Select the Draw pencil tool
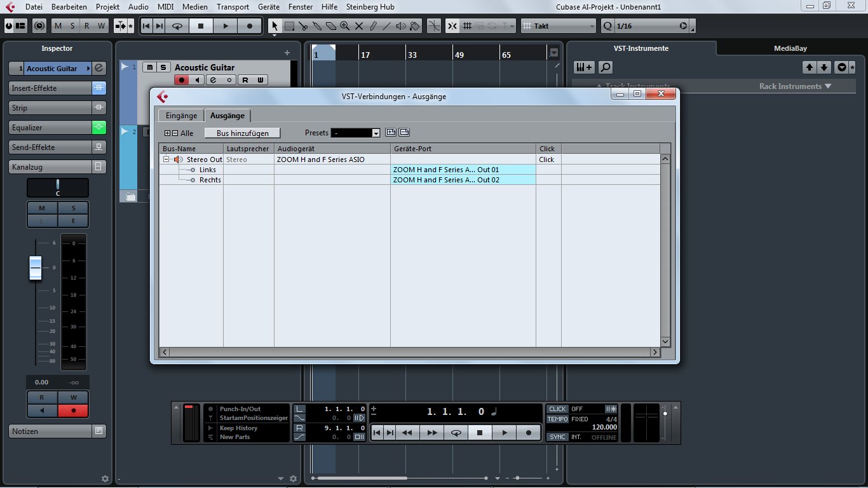The width and height of the screenshot is (868, 488). [373, 26]
